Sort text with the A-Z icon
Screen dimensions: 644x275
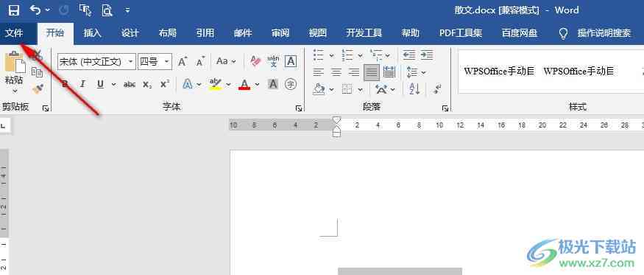414,88
